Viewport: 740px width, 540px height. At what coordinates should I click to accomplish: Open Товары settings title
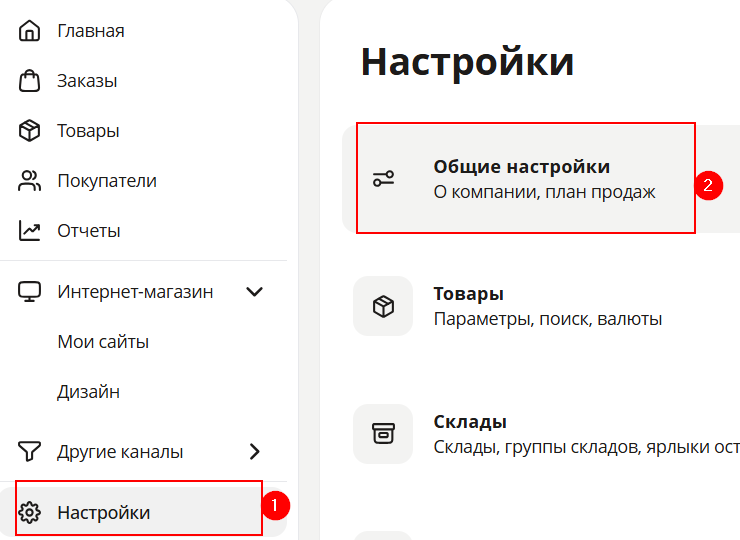(x=468, y=294)
